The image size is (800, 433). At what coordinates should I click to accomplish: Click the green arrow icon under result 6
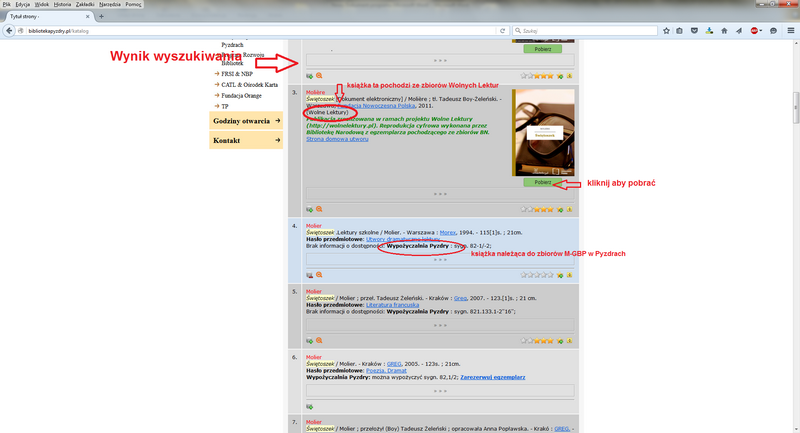(310, 406)
